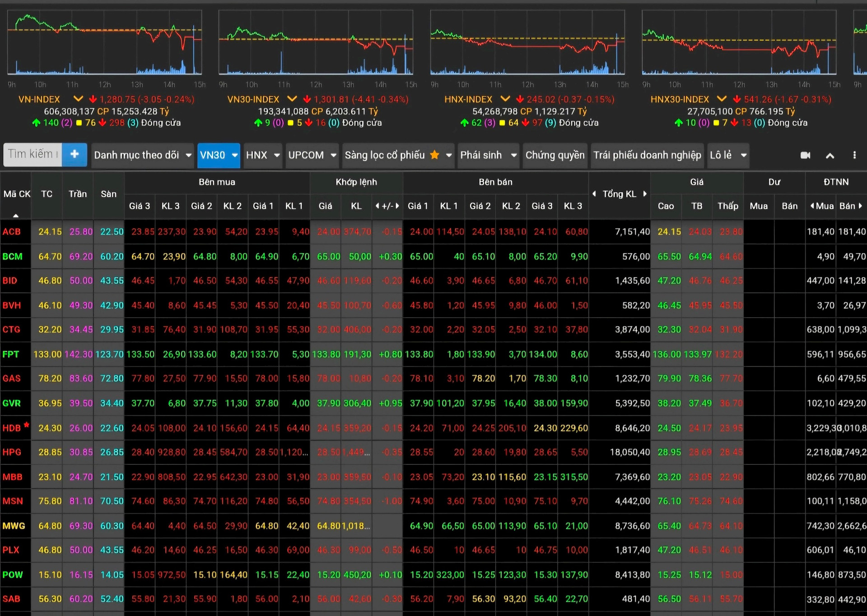The height and width of the screenshot is (616, 867).
Task: Click the star icon in Sàng lọc cổ phiếu
Action: tap(434, 155)
